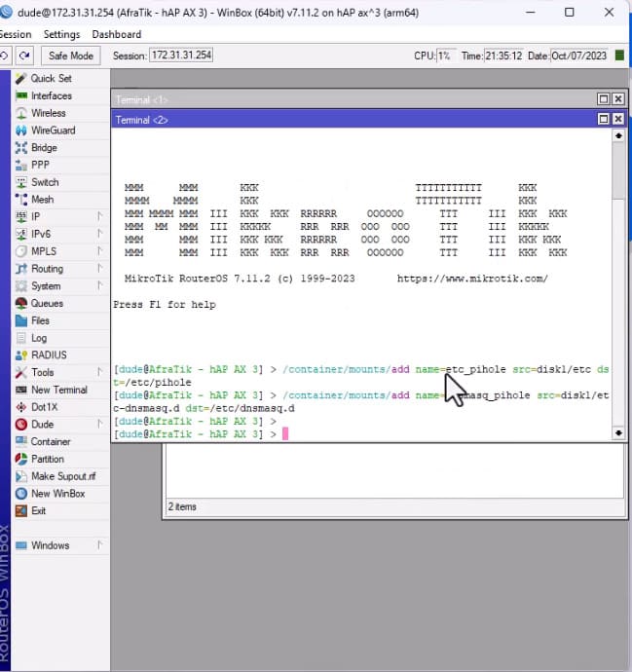
Task: Click the Session address field
Action: coord(181,56)
